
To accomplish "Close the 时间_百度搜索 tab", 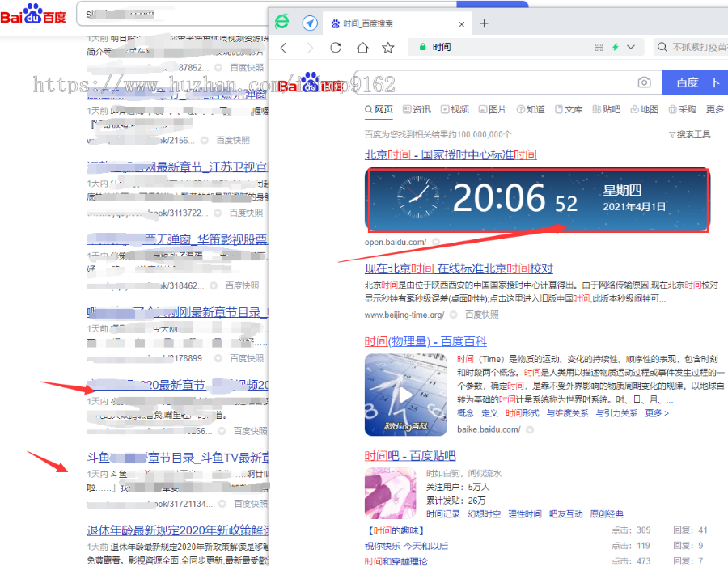I will click(x=462, y=24).
